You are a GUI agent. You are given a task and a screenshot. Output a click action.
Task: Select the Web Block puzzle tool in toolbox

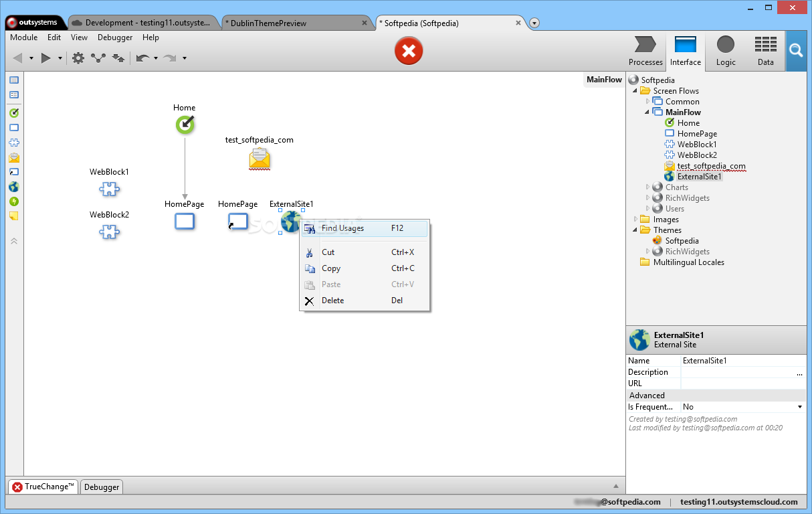[x=14, y=143]
